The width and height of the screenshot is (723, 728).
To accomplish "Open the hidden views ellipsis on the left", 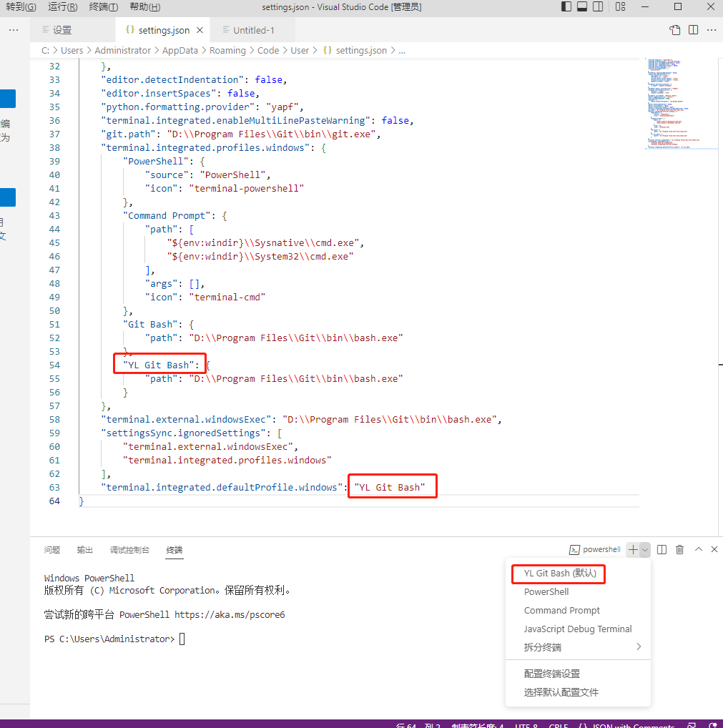I will [x=14, y=30].
